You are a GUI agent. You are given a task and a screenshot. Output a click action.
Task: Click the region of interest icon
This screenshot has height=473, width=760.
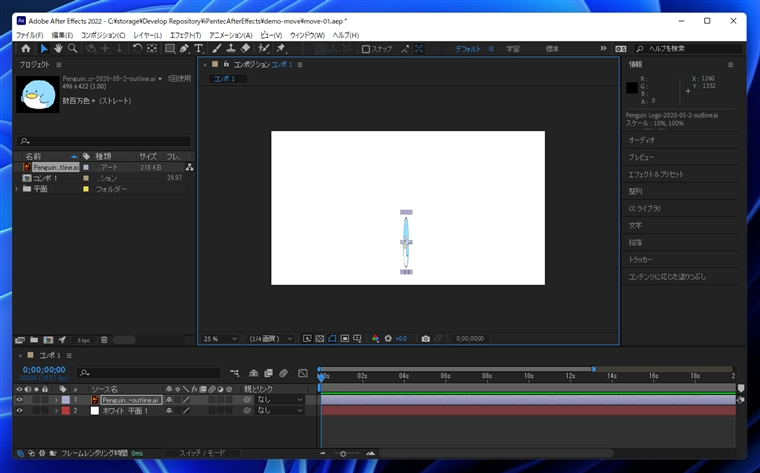point(345,339)
